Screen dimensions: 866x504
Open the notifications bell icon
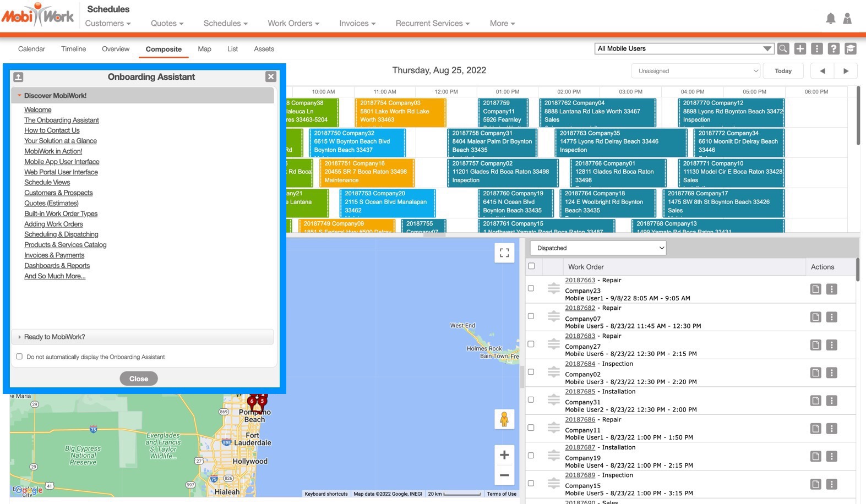(830, 19)
